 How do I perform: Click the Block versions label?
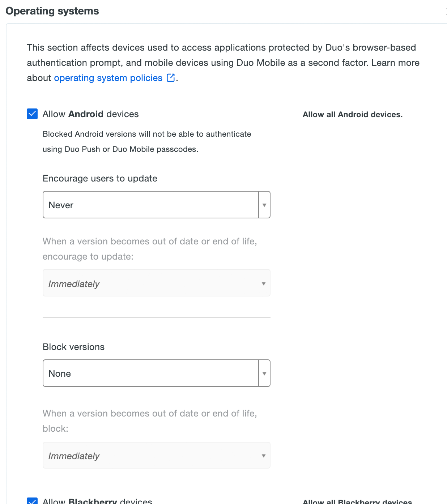pos(73,347)
